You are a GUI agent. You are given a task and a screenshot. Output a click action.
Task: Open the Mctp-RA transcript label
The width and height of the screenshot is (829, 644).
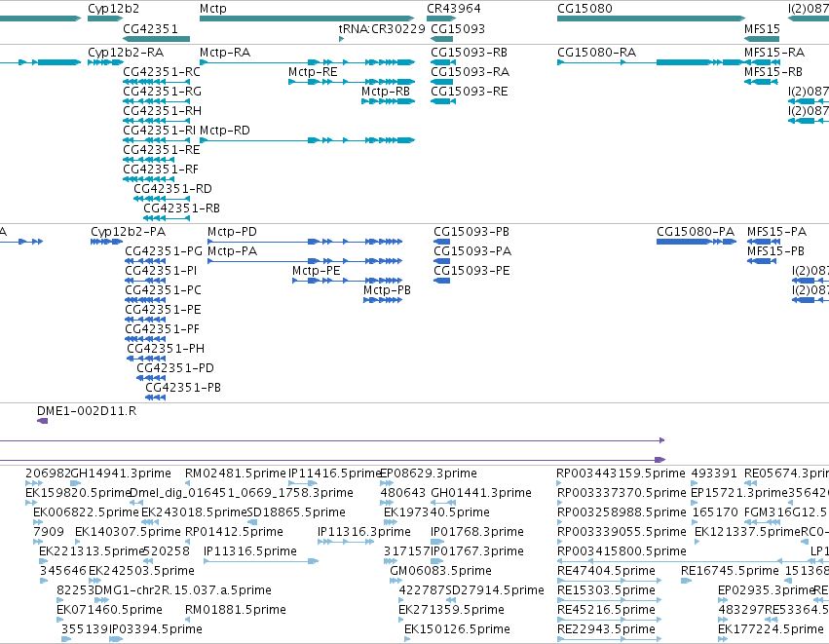point(225,53)
